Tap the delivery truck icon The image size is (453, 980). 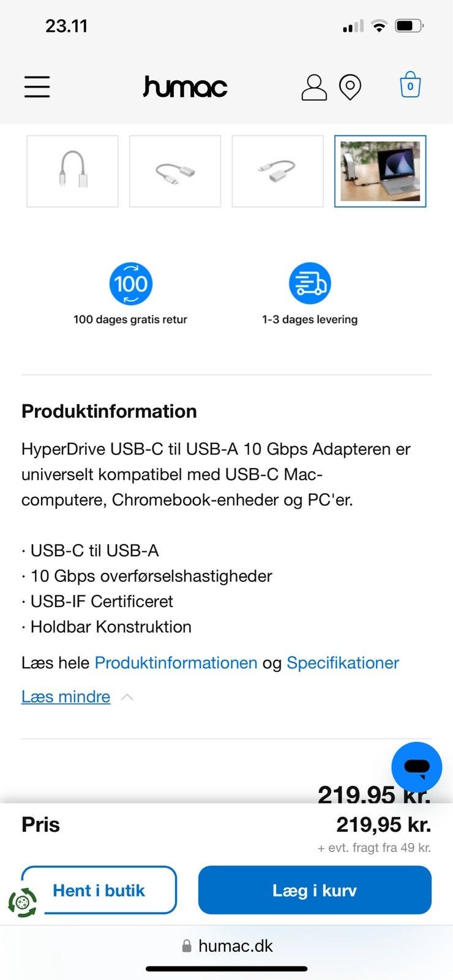(x=310, y=284)
